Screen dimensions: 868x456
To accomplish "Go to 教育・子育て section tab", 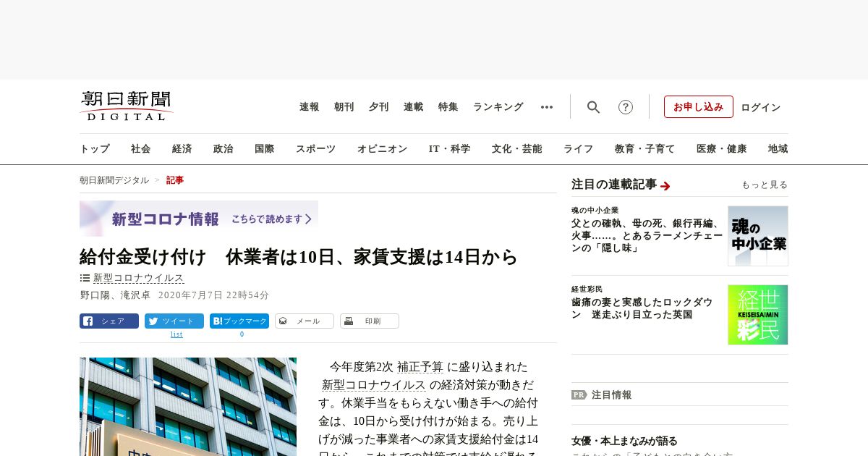I will [x=644, y=149].
